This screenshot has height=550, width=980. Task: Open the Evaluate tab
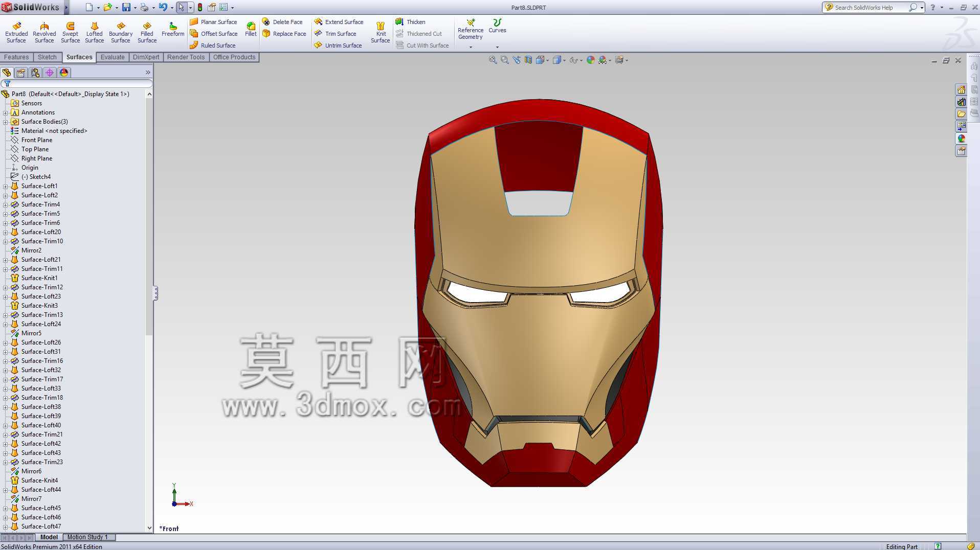[x=113, y=57]
